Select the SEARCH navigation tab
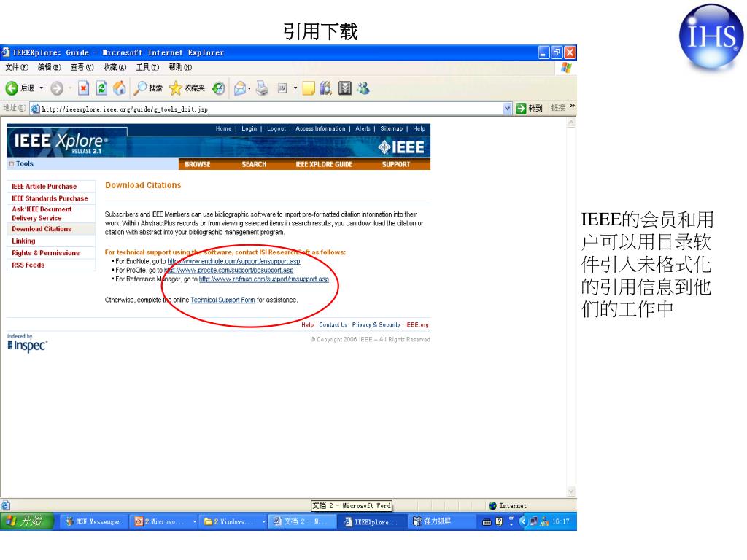 [254, 164]
